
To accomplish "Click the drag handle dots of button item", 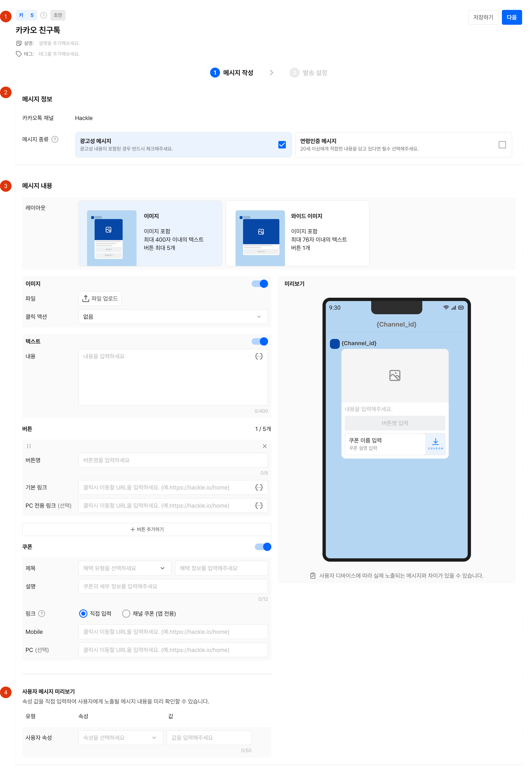I will pos(29,446).
